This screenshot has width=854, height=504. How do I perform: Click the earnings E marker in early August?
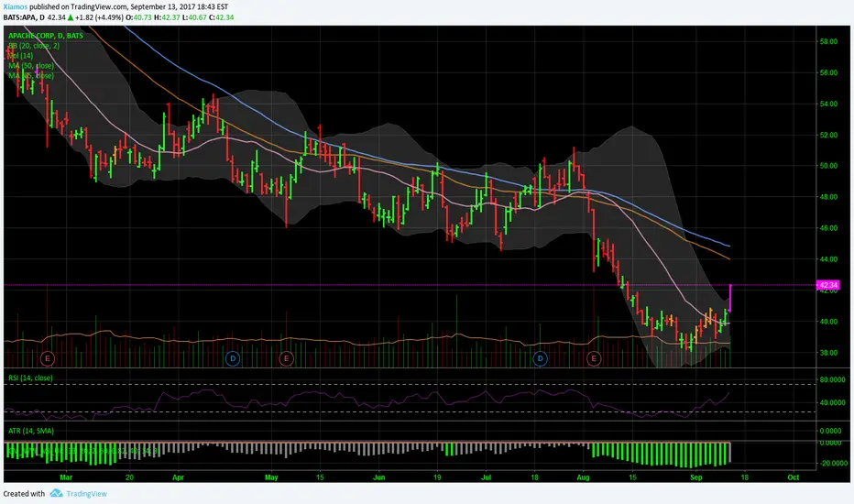click(594, 358)
